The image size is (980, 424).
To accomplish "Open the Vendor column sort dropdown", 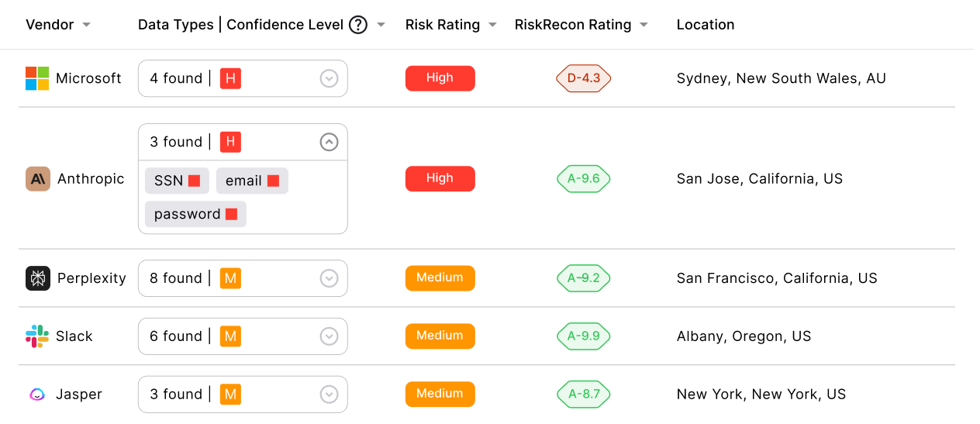I will (x=86, y=25).
